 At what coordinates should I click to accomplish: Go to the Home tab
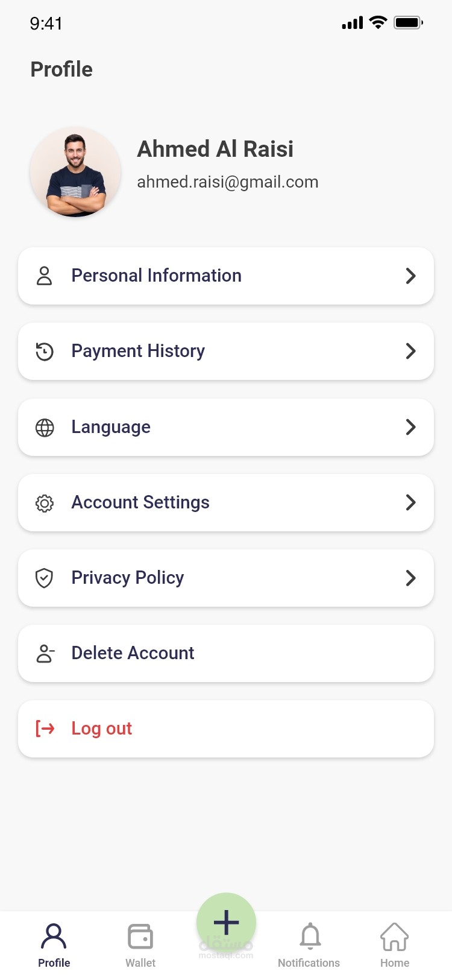pos(395,945)
